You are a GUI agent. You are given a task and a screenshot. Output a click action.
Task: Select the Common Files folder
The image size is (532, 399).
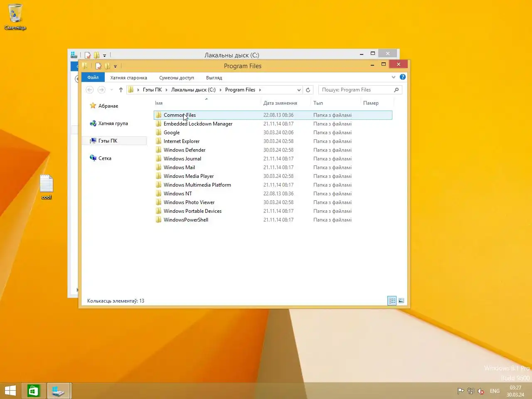click(273, 115)
